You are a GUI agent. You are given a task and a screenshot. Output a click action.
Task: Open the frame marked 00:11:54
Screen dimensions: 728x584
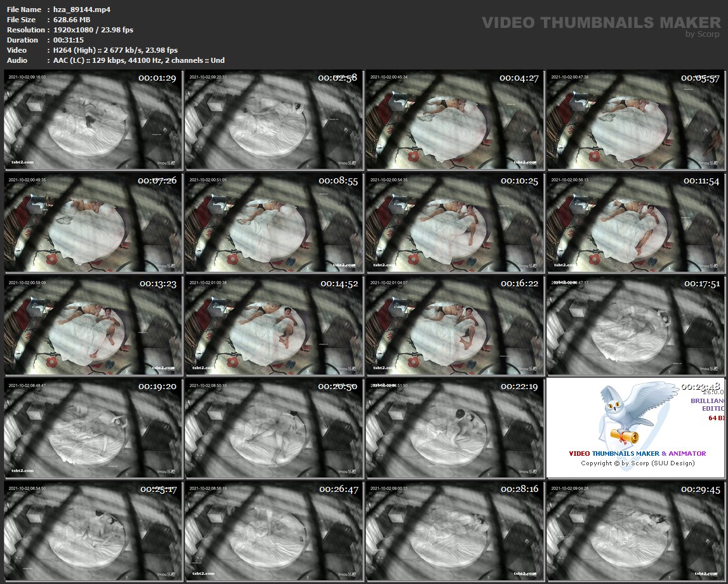(x=635, y=222)
